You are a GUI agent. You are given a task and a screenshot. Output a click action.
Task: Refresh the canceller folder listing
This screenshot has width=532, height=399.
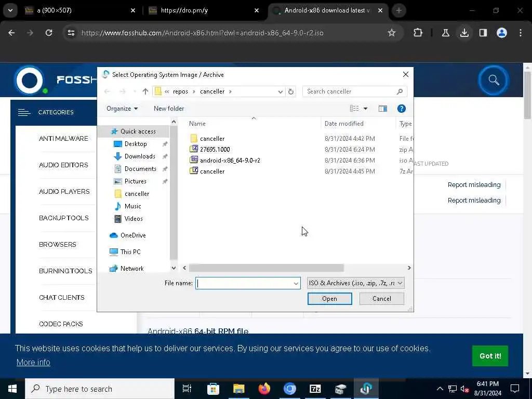pos(291,91)
